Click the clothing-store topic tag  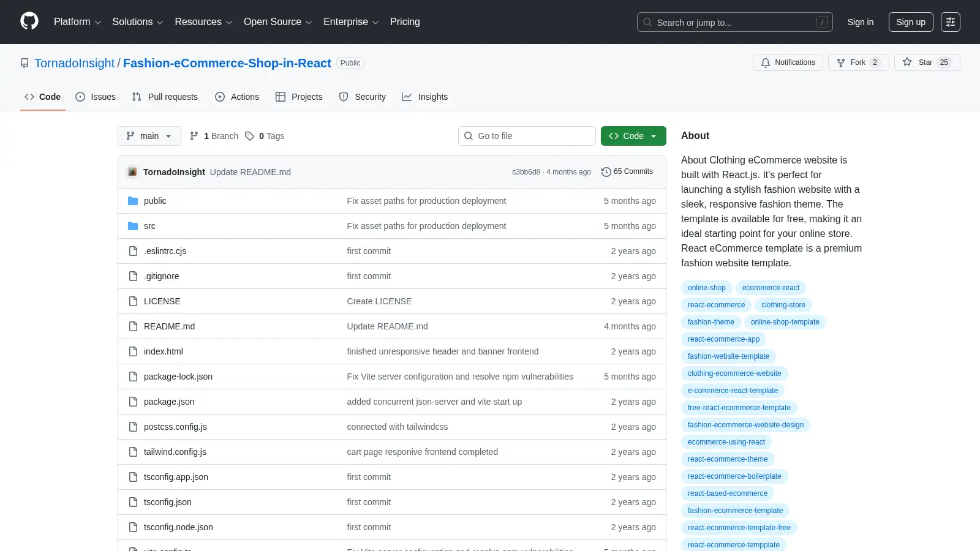[x=783, y=305]
